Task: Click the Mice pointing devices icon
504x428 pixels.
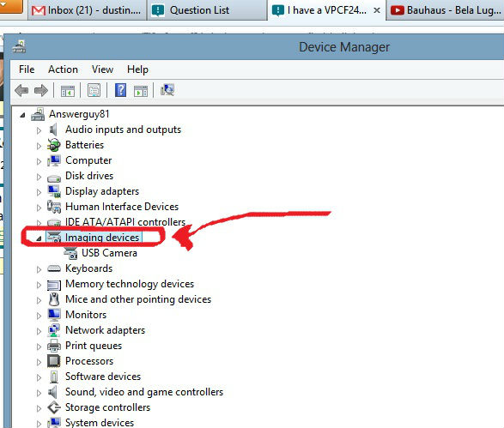Action: [x=54, y=299]
